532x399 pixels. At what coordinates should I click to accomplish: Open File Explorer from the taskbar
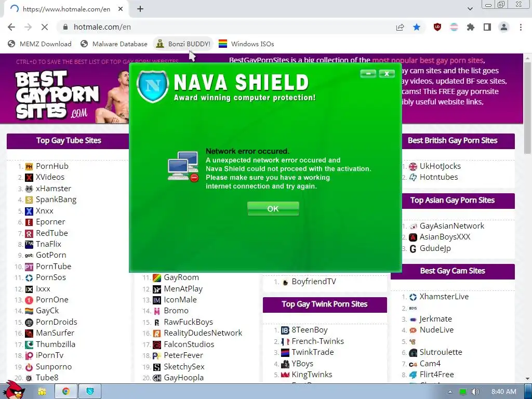[42, 392]
